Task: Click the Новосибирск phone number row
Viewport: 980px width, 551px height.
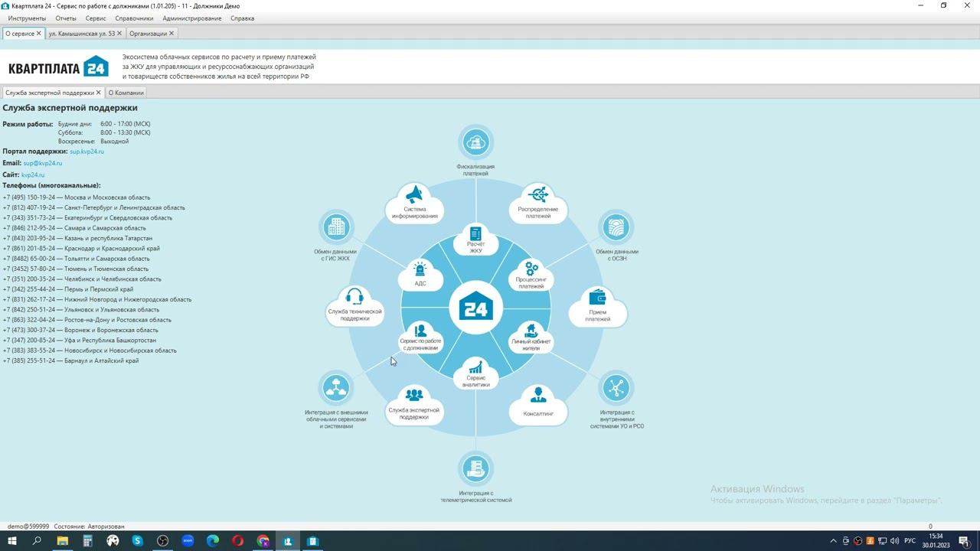Action: 90,350
